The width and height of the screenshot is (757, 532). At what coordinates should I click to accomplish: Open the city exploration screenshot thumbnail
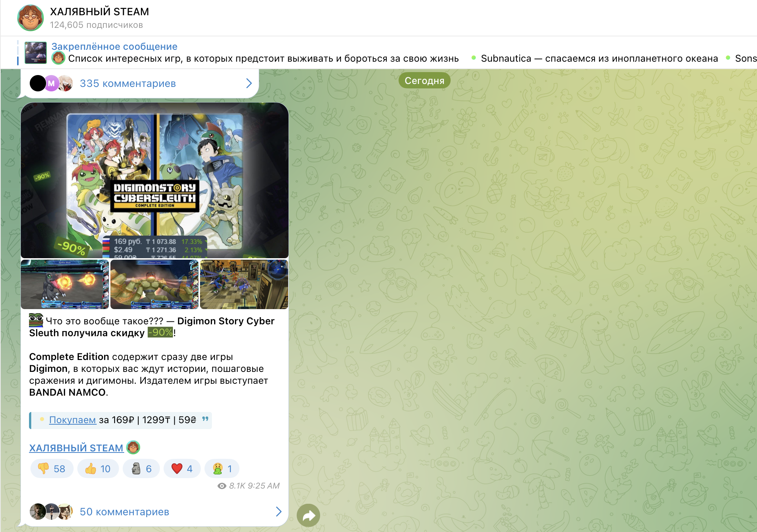[x=244, y=284]
